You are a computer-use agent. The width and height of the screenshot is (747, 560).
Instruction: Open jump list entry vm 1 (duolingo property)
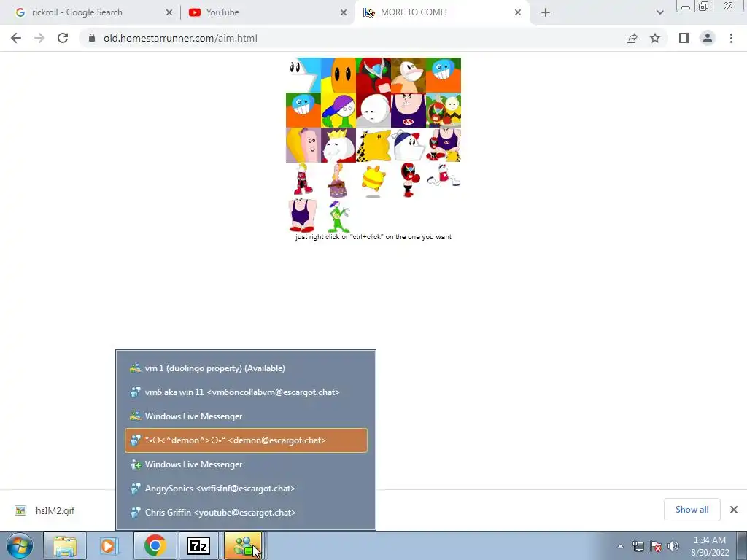pos(246,368)
